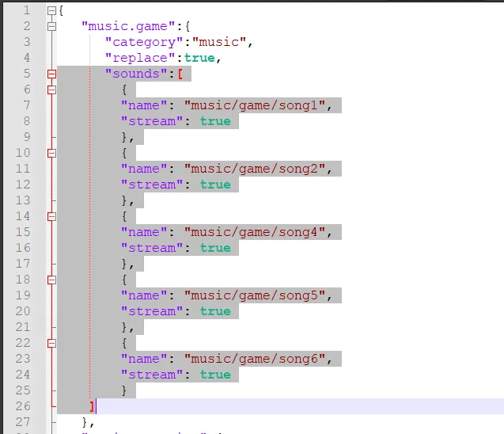Collapse the fold marker on line 18
The height and width of the screenshot is (434, 504).
click(52, 280)
